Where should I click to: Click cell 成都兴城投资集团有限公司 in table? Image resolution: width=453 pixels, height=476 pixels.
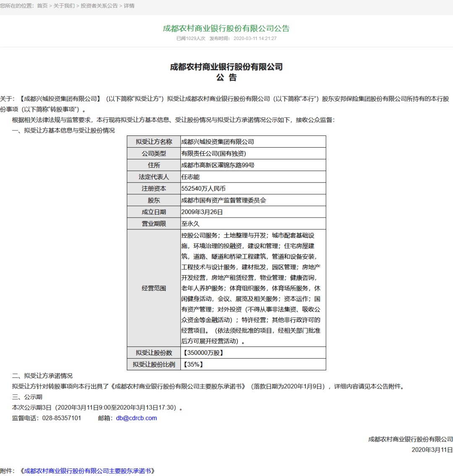pyautogui.click(x=217, y=142)
